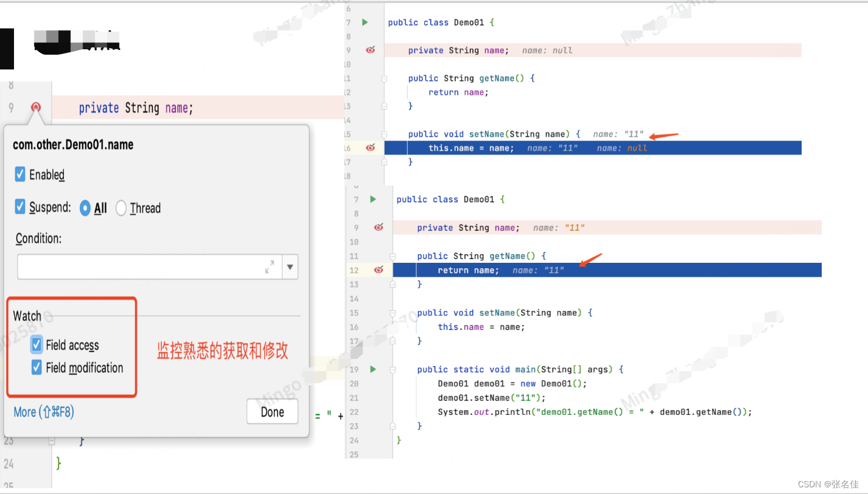
Task: Click run icon beside class Demo01 in lower editor
Action: click(x=373, y=199)
